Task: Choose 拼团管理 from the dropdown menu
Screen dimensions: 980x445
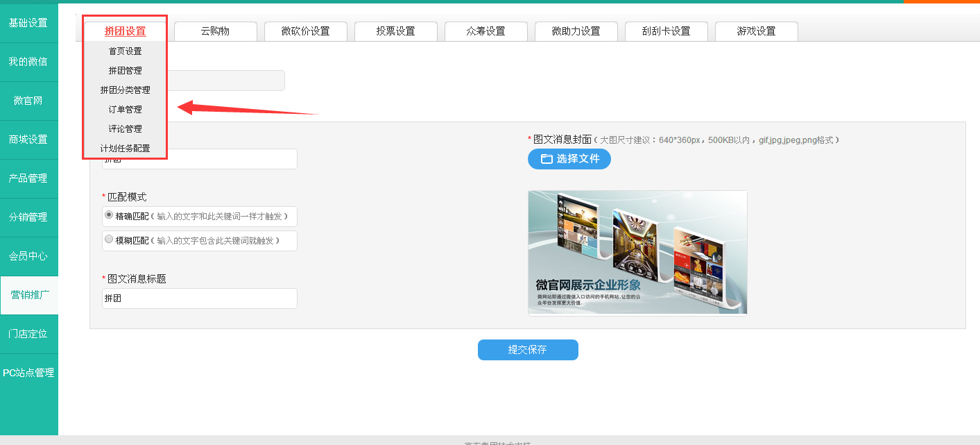Action: [126, 71]
